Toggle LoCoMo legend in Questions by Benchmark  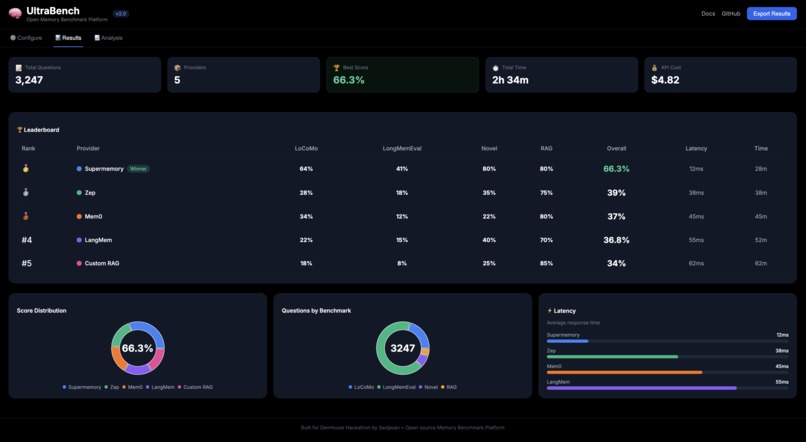coord(361,387)
